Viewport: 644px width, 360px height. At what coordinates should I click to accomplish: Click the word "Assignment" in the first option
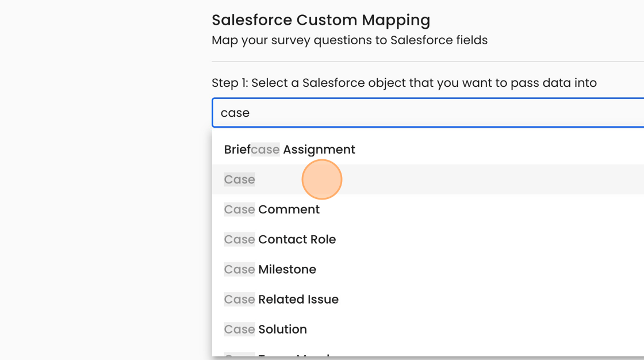[x=319, y=150]
